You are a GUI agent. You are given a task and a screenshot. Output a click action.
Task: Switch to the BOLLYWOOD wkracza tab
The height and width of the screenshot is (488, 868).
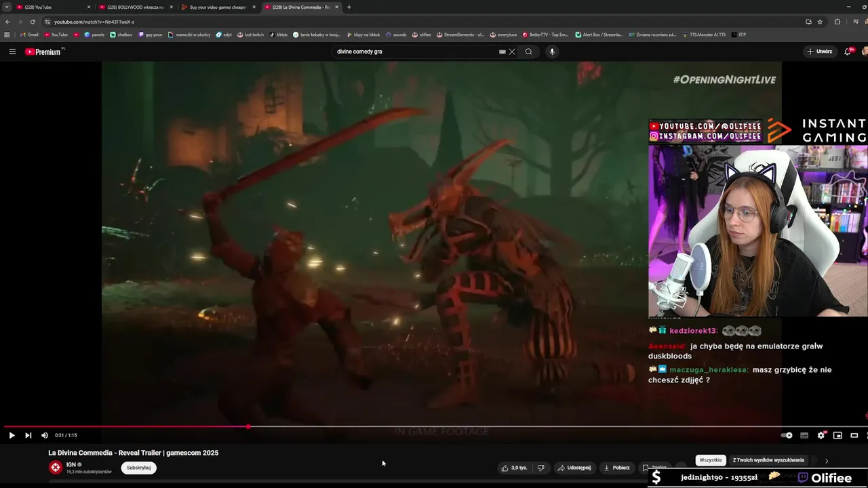(x=136, y=7)
